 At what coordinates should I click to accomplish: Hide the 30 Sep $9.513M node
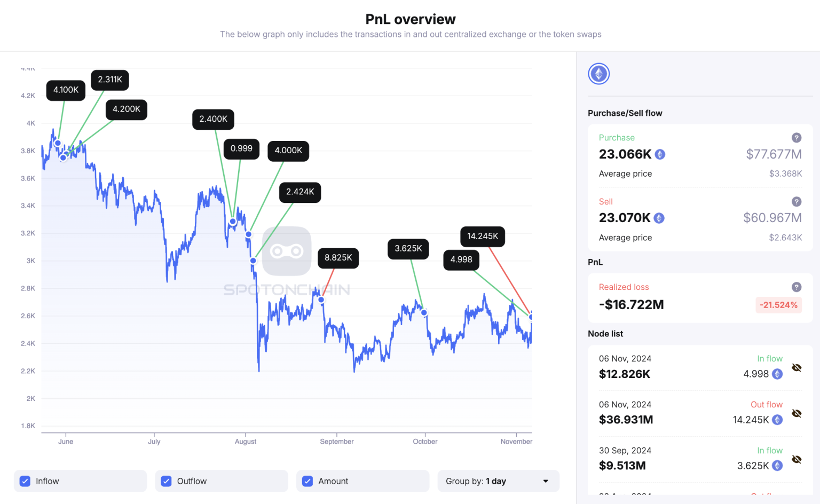tap(797, 460)
